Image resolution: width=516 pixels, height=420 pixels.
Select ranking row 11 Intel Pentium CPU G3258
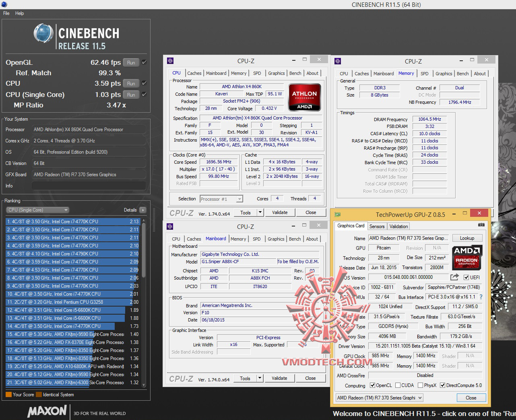coord(72,302)
